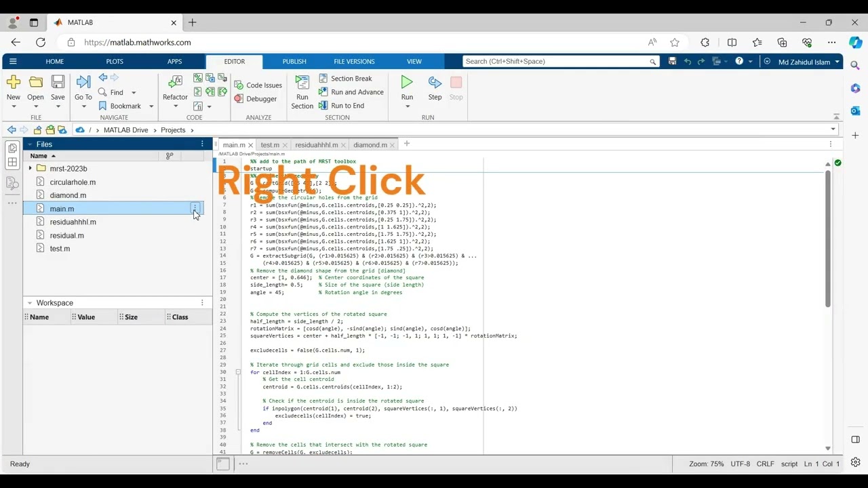The height and width of the screenshot is (488, 868).
Task: Switch to the FILE VERSIONS tab
Action: coord(354,62)
